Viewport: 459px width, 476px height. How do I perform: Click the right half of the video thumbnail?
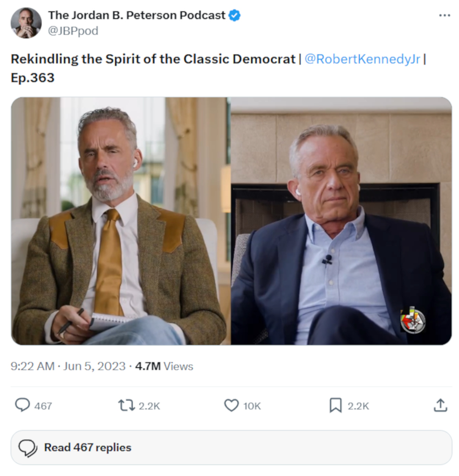pyautogui.click(x=341, y=221)
